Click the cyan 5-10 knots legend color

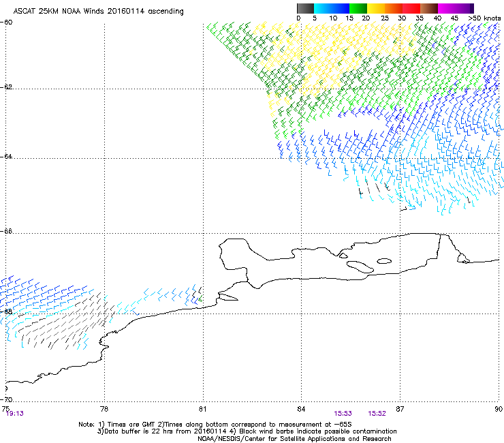coord(323,8)
